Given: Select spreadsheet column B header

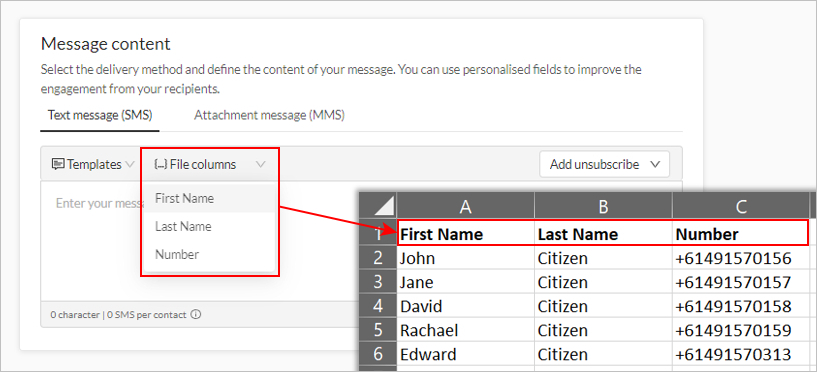Looking at the screenshot, I should [x=603, y=207].
